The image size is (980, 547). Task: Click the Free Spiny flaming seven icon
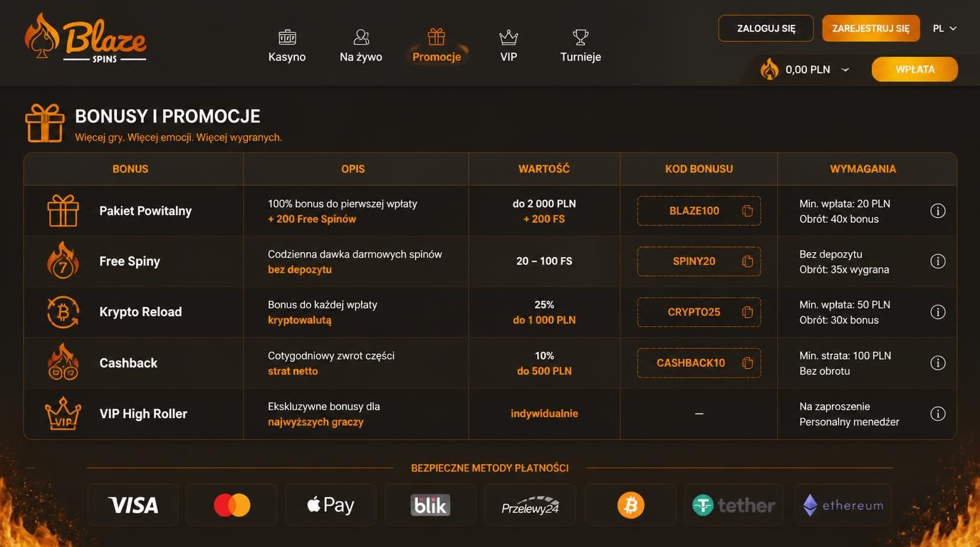pos(63,260)
